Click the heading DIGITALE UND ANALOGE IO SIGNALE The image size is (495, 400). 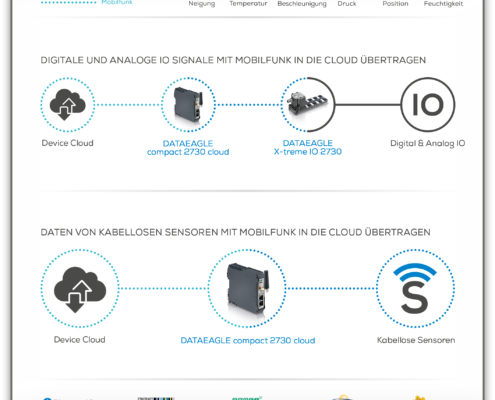[233, 60]
